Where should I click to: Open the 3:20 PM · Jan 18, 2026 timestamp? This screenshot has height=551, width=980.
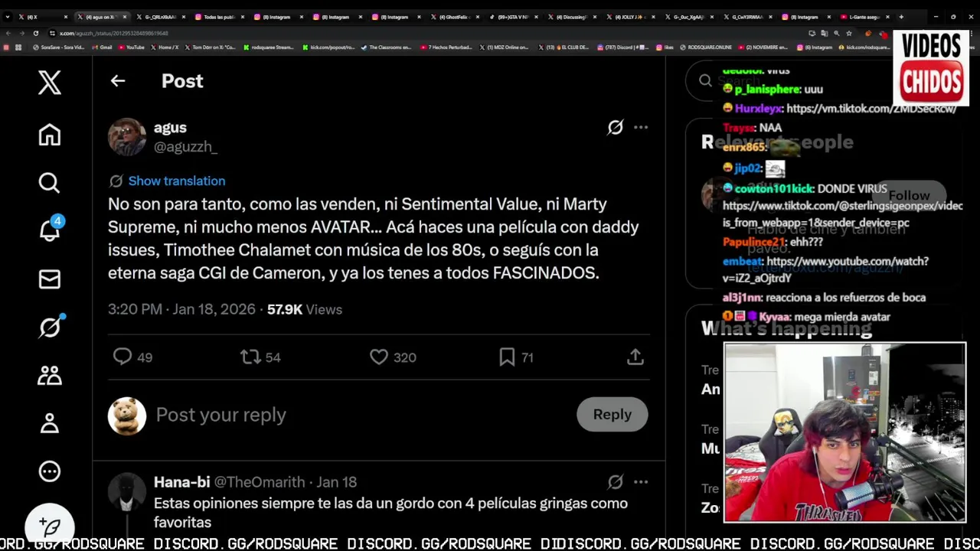point(181,309)
